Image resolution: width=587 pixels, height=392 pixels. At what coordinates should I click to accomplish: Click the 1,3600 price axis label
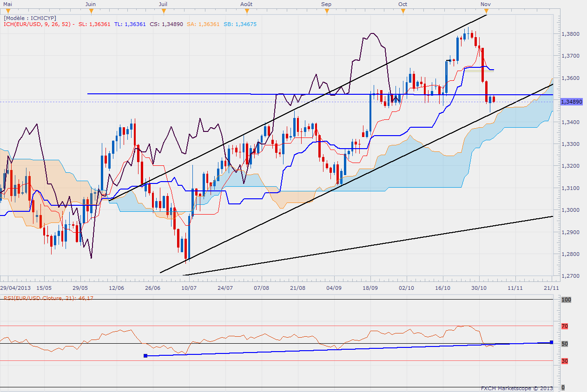(570, 78)
